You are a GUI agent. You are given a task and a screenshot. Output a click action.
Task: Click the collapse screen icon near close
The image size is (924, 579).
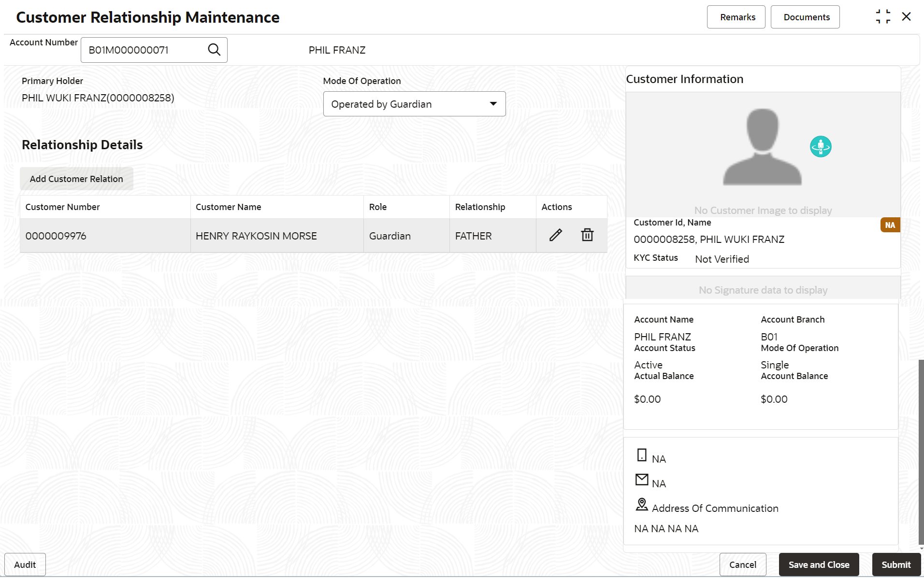pos(883,17)
